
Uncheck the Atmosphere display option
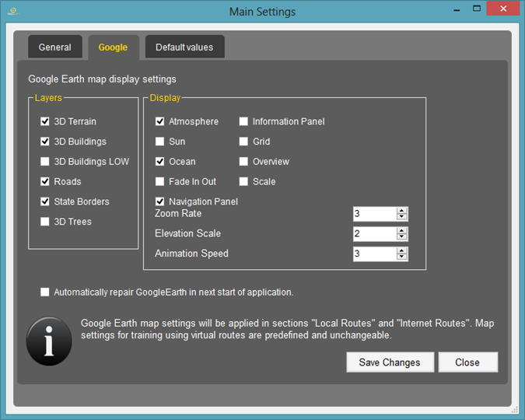pyautogui.click(x=160, y=121)
